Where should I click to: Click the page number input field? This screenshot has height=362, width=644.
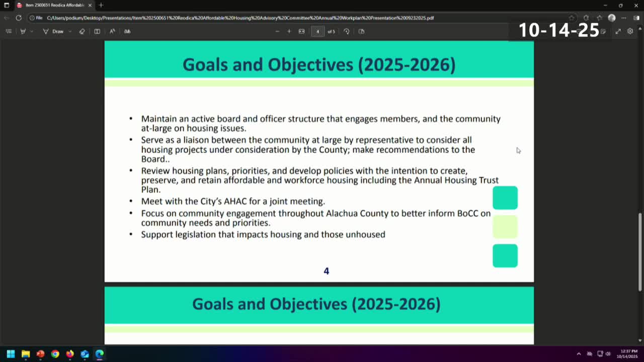click(317, 31)
